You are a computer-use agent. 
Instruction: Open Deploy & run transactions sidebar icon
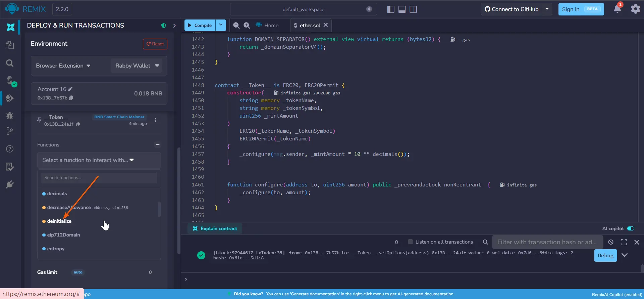pos(10,98)
